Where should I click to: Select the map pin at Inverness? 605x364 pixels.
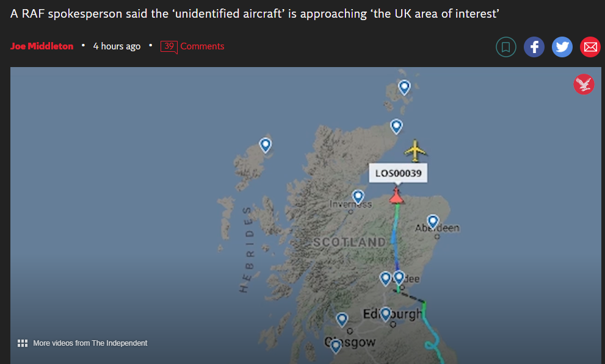(358, 196)
